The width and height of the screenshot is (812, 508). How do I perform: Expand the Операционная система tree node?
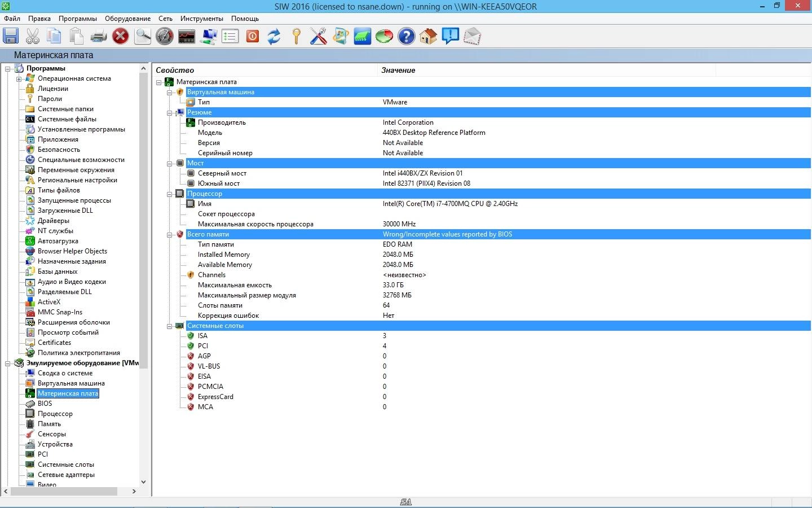(19, 78)
